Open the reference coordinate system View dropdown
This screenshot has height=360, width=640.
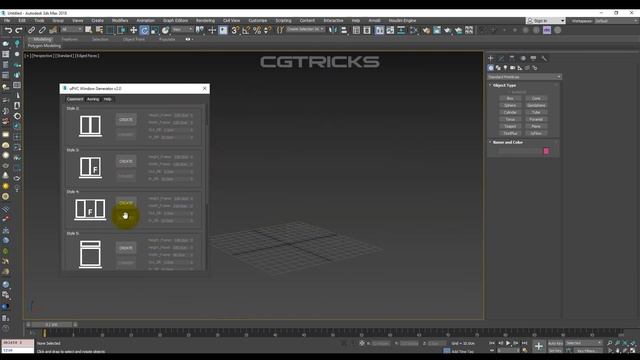pyautogui.click(x=182, y=29)
